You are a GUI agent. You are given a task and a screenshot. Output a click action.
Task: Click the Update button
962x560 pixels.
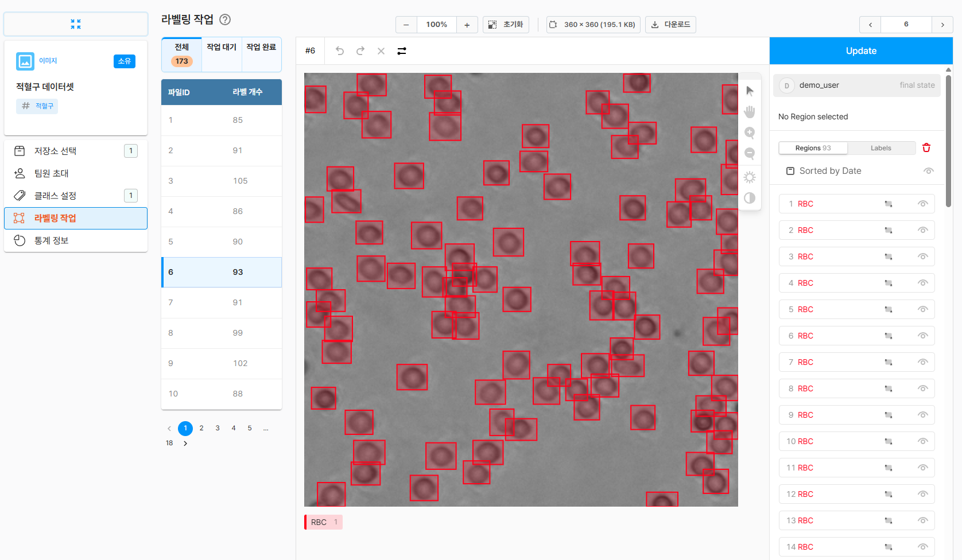click(x=860, y=50)
